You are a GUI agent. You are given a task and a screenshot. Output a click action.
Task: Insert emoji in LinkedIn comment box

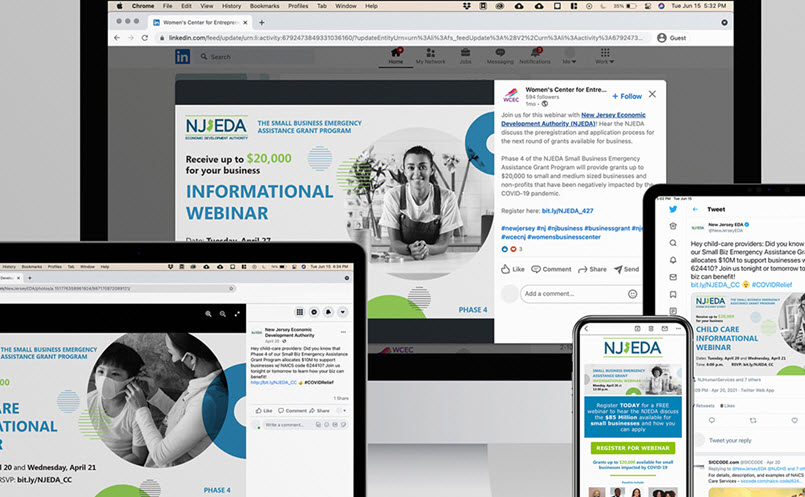click(632, 294)
